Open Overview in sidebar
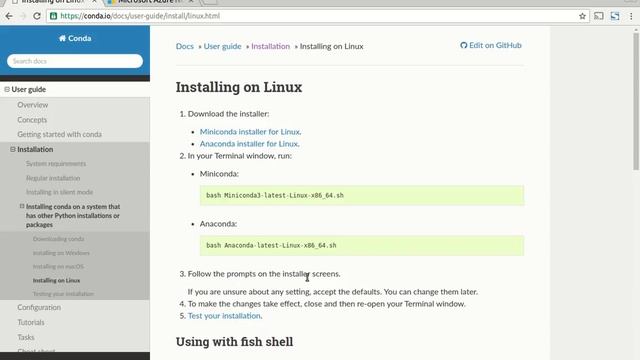The height and width of the screenshot is (360, 640). tap(33, 105)
